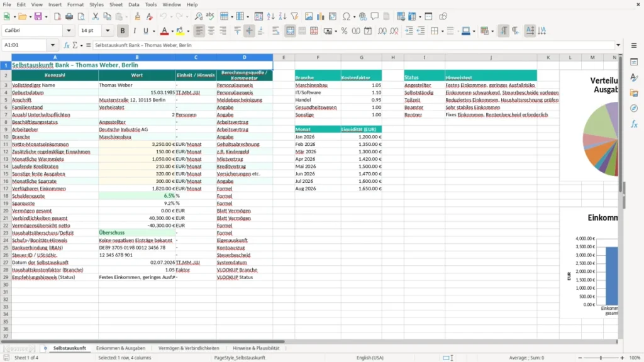Screen dimensions: 644x362
Task: Toggle Bold formatting
Action: point(123,31)
